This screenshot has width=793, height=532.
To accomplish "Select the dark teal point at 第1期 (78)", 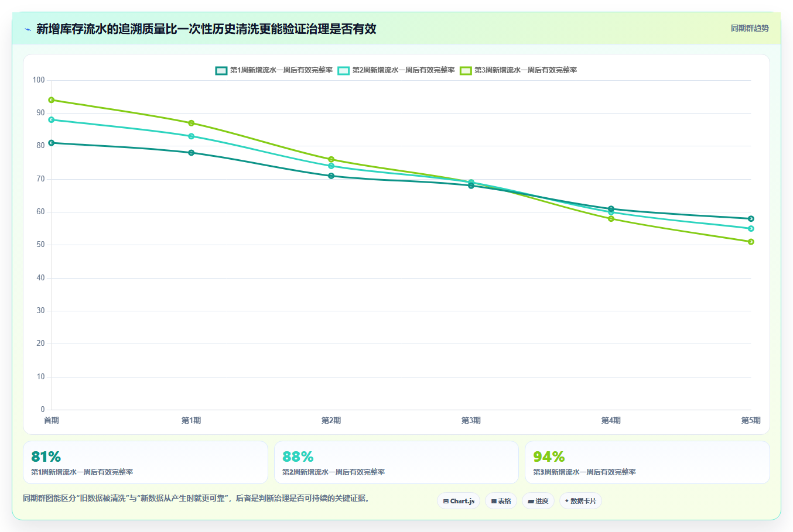I will pyautogui.click(x=192, y=153).
